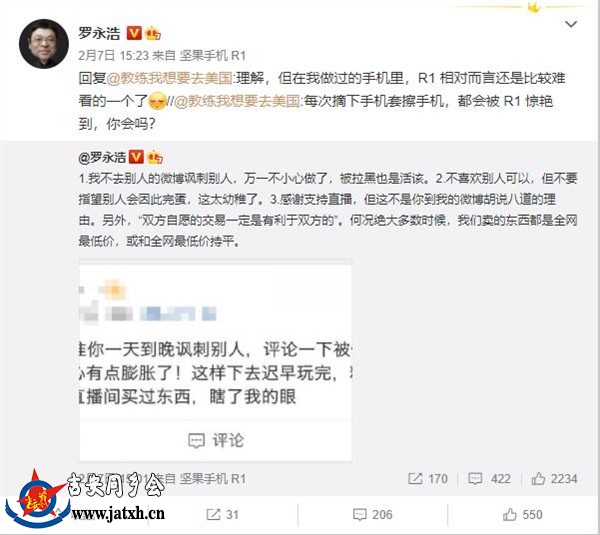Open the quoted @罗永浩 author link

click(x=102, y=157)
